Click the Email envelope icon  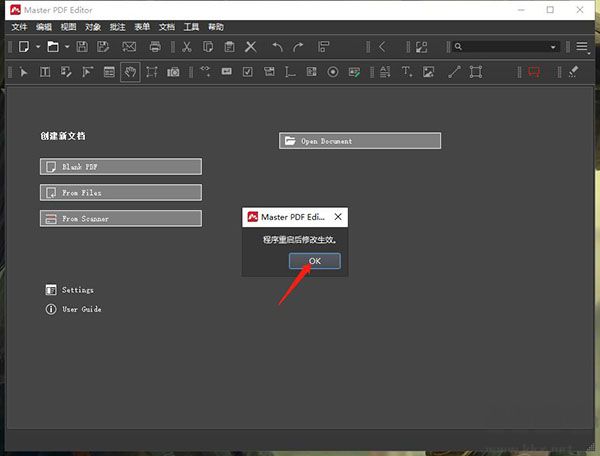point(129,46)
